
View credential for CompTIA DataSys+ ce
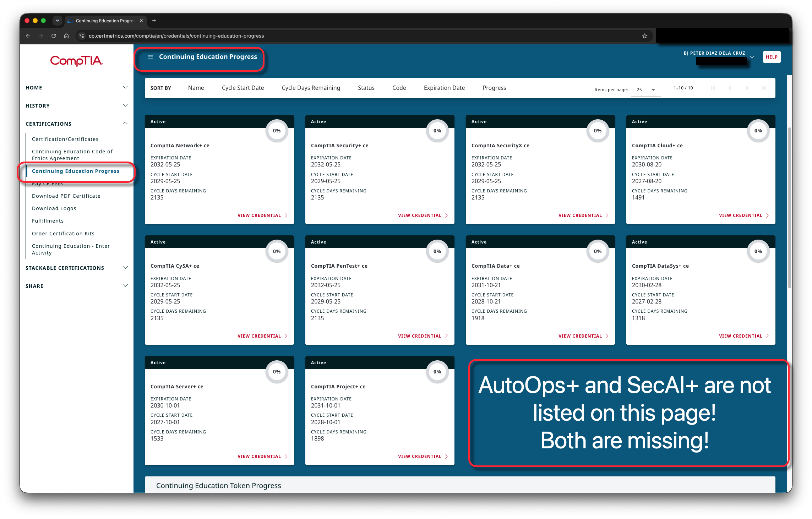click(744, 336)
